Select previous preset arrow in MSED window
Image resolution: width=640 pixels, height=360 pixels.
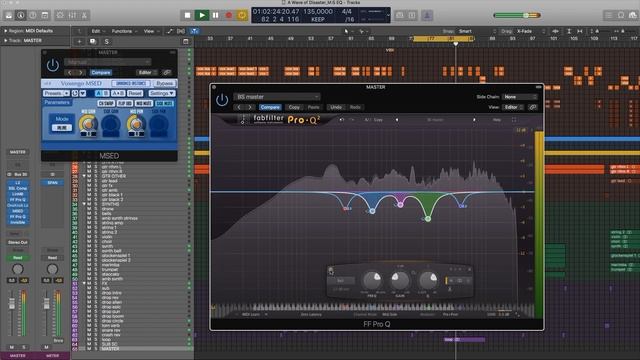(69, 73)
